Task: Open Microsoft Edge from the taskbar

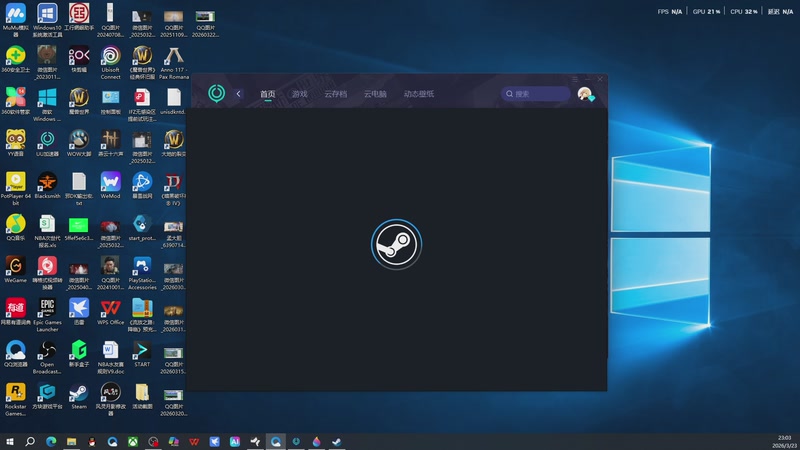Action: tap(51, 441)
